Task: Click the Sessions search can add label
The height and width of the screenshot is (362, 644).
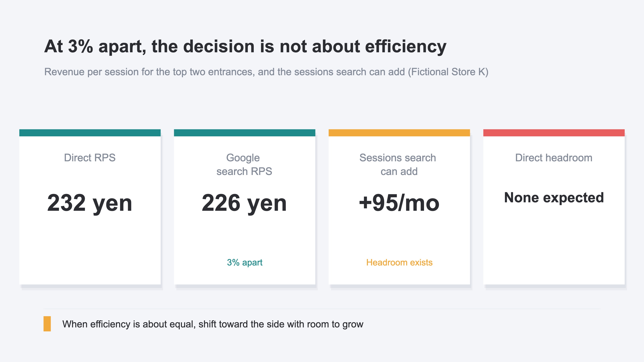Action: [x=399, y=165]
